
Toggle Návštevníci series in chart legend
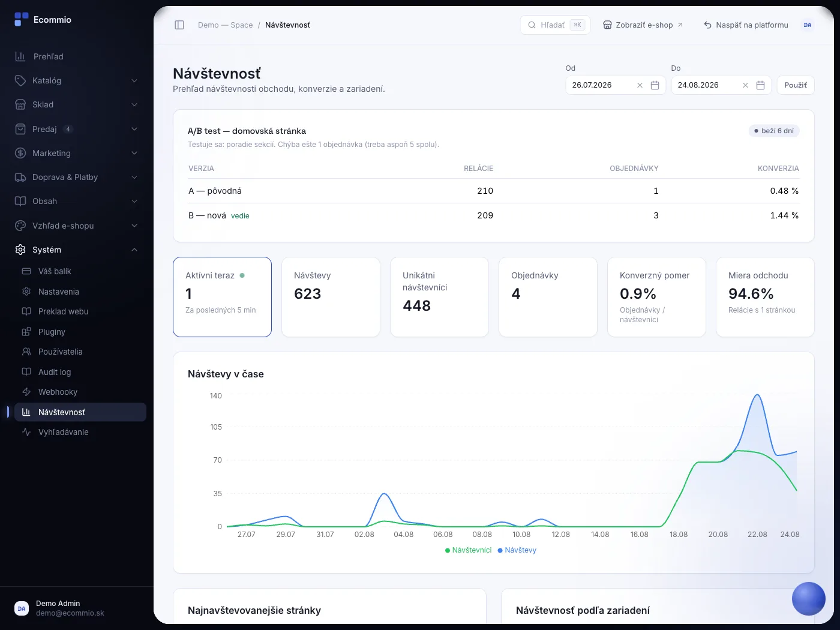[x=468, y=550]
